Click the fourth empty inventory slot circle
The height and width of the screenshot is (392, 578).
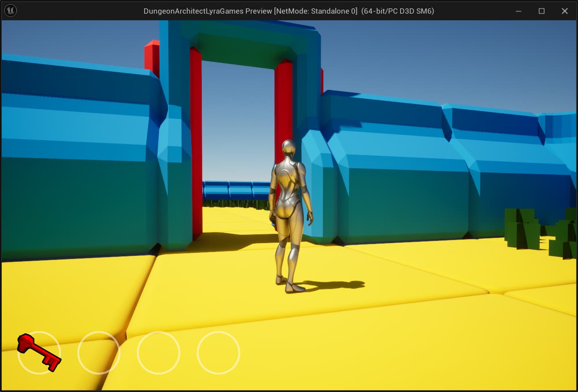click(219, 353)
